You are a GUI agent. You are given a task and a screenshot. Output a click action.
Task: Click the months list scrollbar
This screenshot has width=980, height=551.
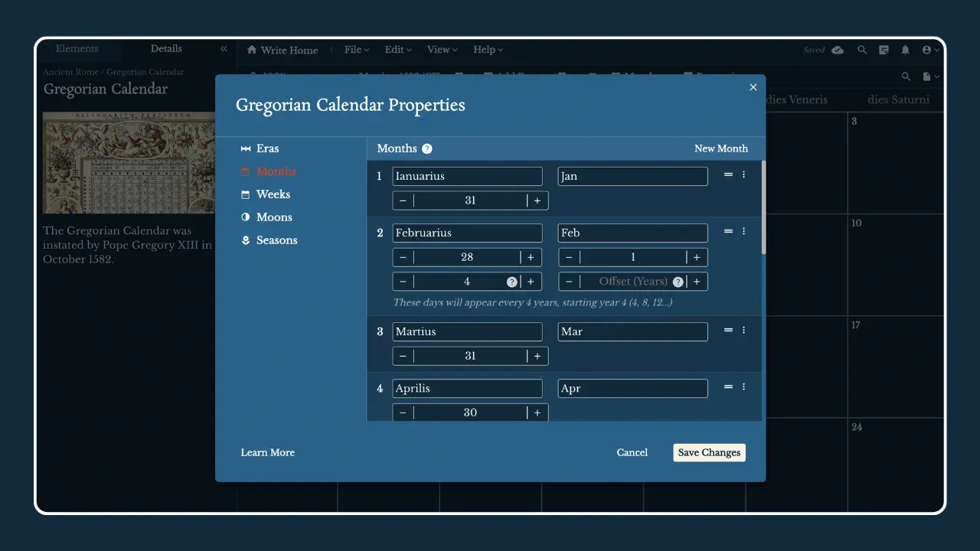point(763,207)
